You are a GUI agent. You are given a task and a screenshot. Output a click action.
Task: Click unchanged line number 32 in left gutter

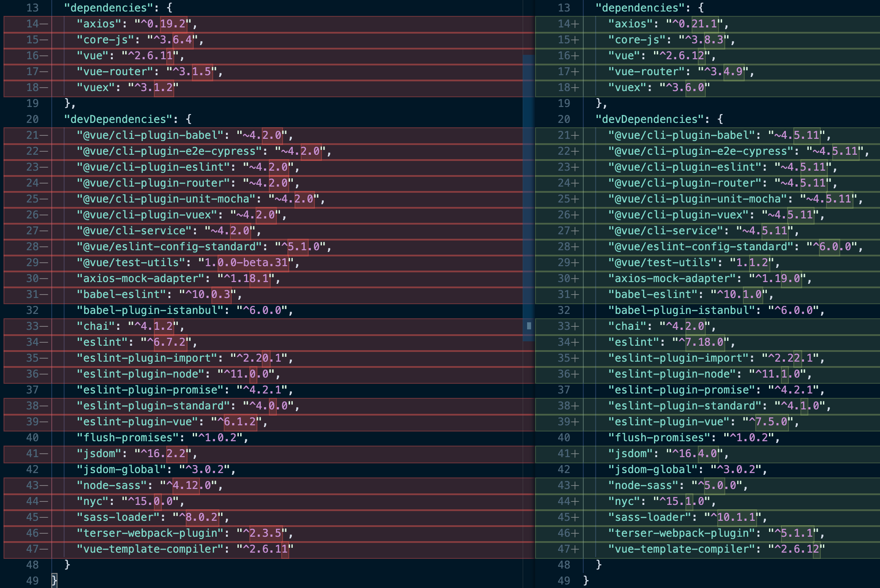point(33,310)
